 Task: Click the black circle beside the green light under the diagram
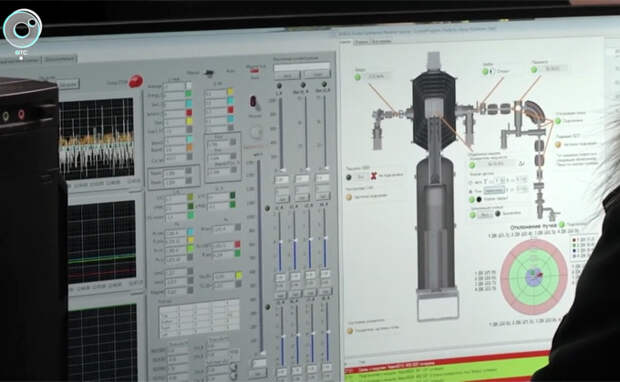[x=479, y=199]
